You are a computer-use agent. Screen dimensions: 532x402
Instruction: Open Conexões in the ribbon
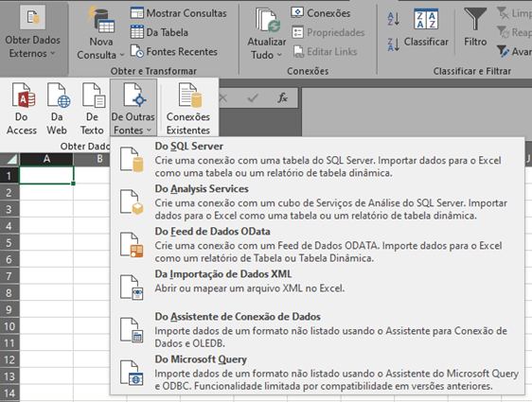pyautogui.click(x=321, y=13)
